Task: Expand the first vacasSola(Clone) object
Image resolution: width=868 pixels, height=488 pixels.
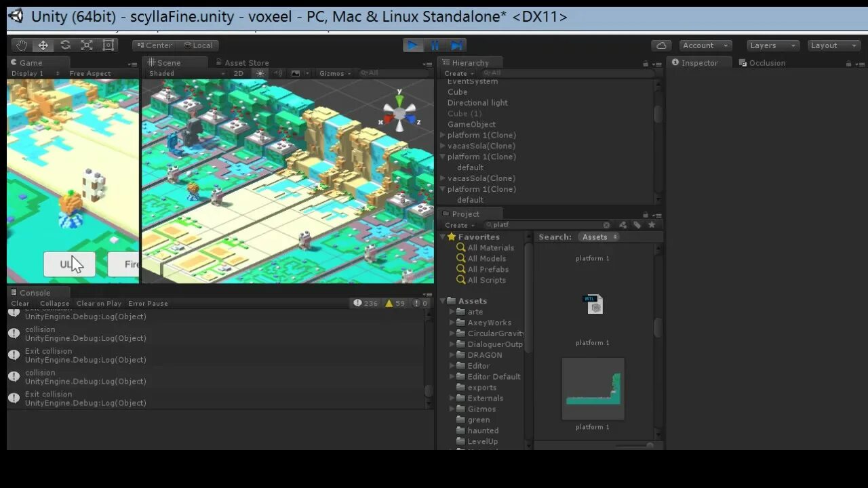Action: click(443, 146)
